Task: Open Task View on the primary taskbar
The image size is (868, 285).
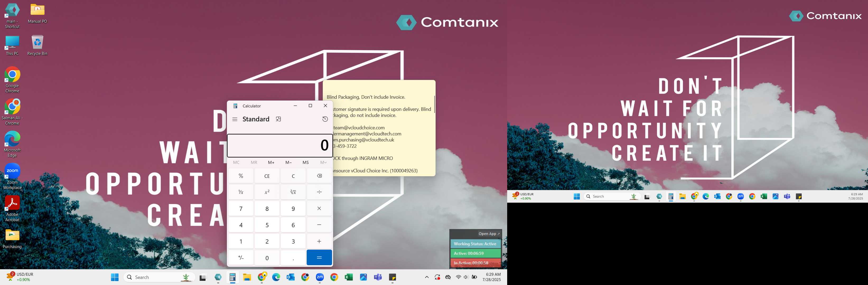Action: [203, 277]
